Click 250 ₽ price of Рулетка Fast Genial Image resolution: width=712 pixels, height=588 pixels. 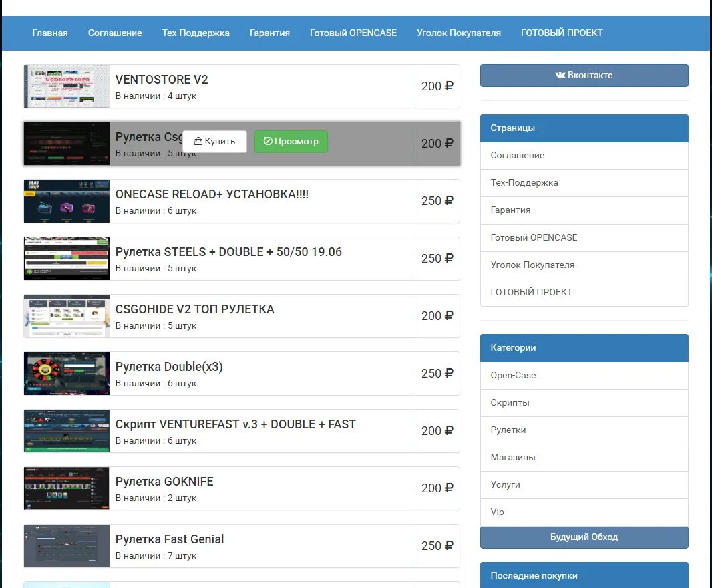(x=437, y=546)
